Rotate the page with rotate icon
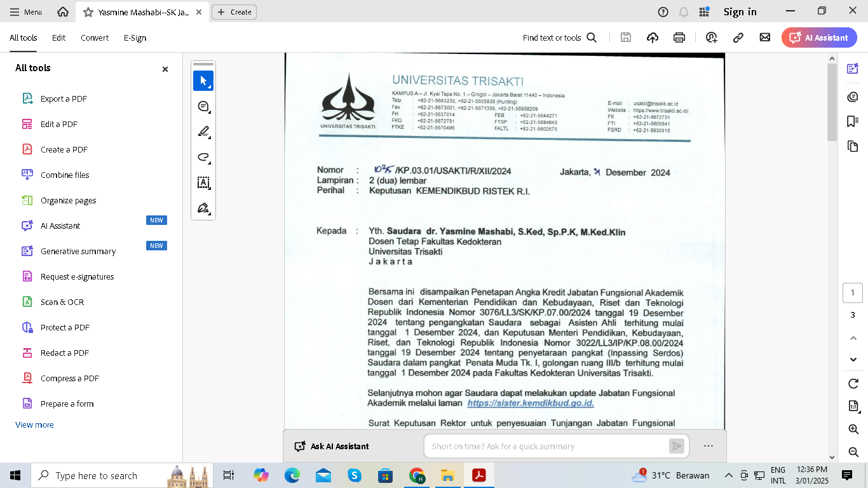This screenshot has height=488, width=868. tap(853, 384)
